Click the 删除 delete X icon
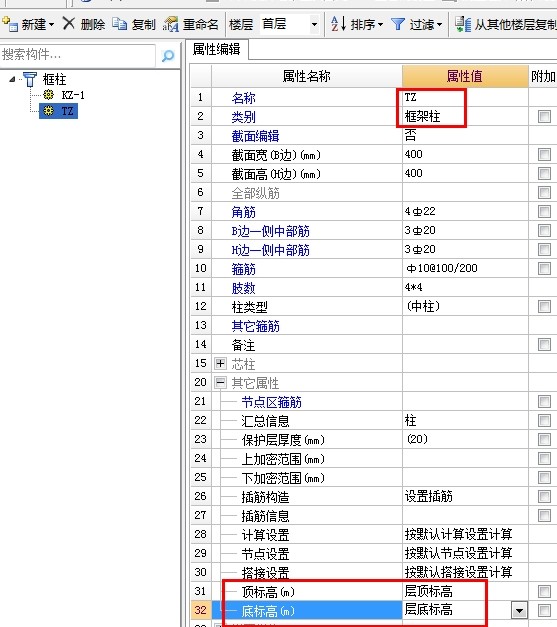The width and height of the screenshot is (557, 627). 69,24
